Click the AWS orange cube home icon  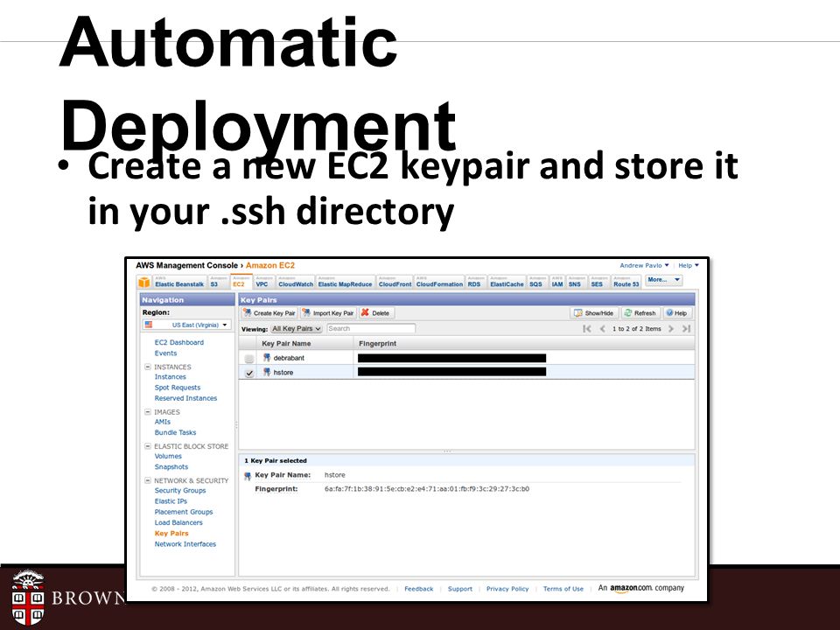[144, 282]
